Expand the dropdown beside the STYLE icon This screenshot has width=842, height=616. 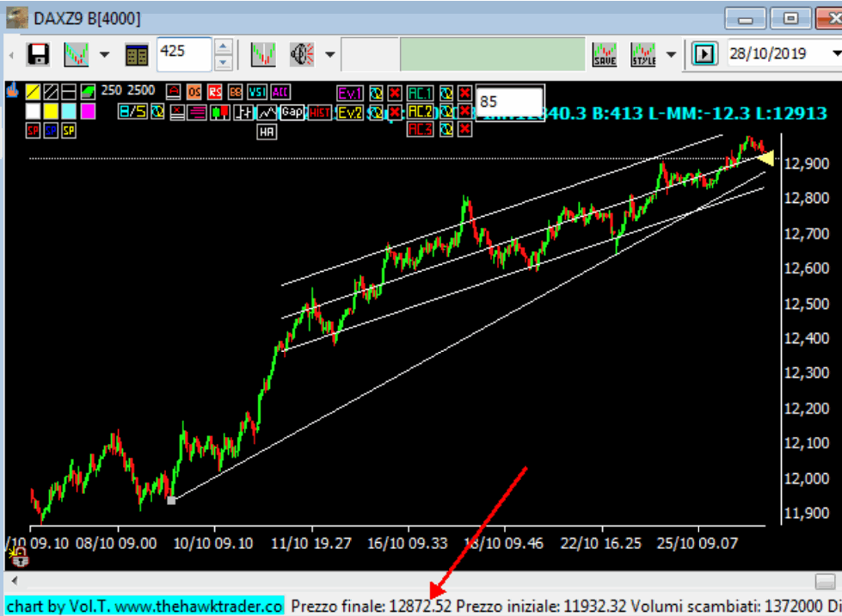tap(671, 54)
